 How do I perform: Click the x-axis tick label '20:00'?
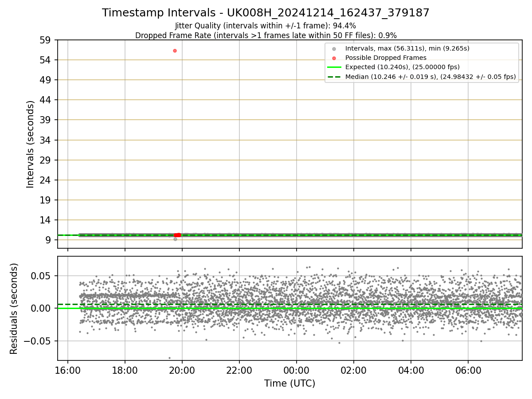pyautogui.click(x=182, y=370)
